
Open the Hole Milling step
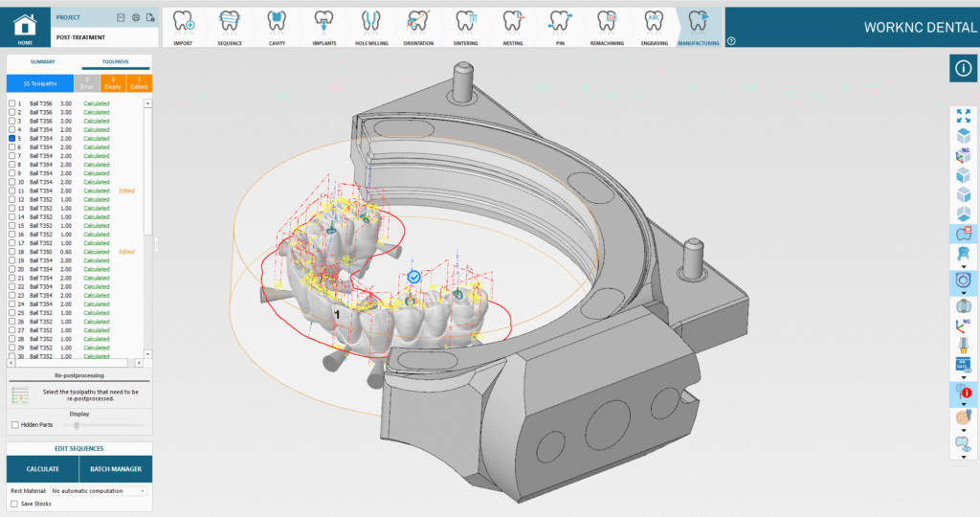371,28
